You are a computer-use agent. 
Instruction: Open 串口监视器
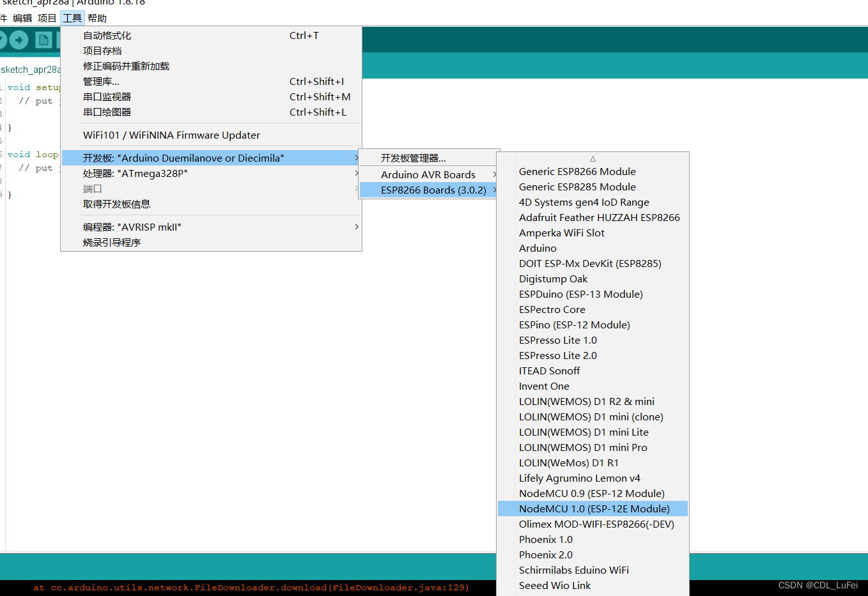(x=212, y=97)
